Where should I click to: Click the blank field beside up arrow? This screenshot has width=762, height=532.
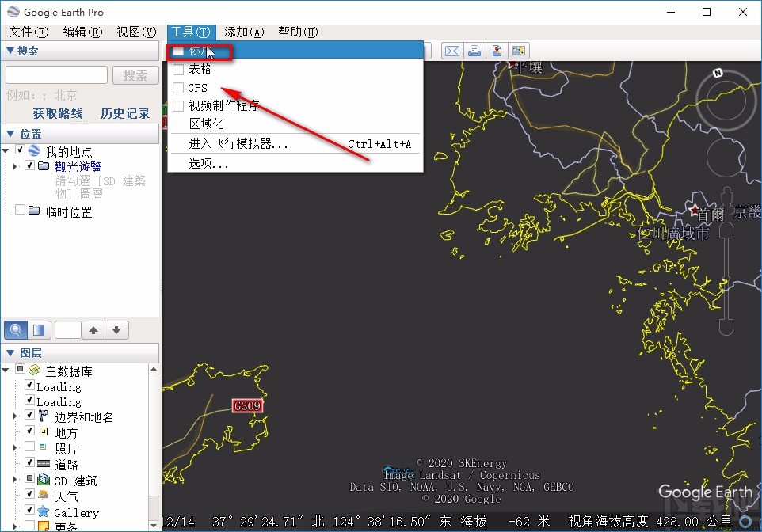pos(67,330)
